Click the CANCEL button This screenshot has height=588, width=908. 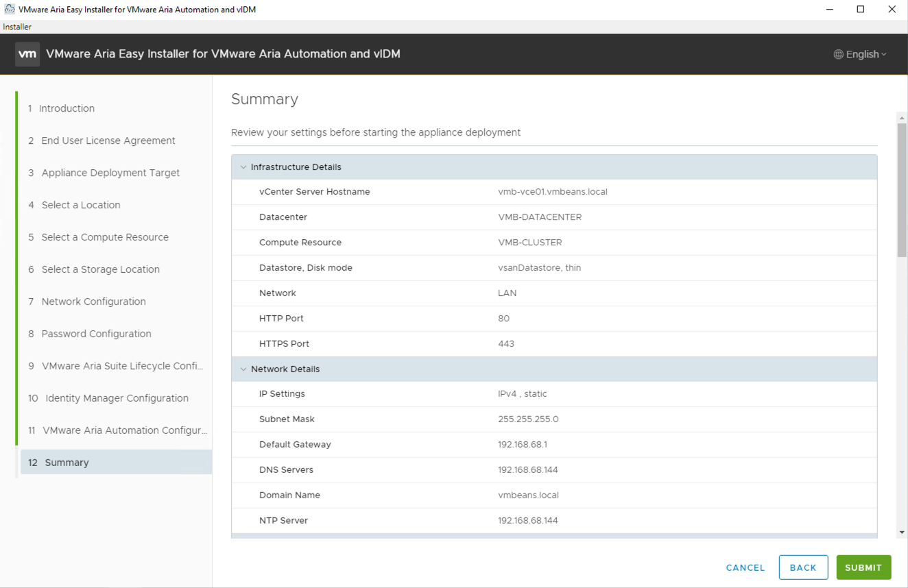point(745,567)
